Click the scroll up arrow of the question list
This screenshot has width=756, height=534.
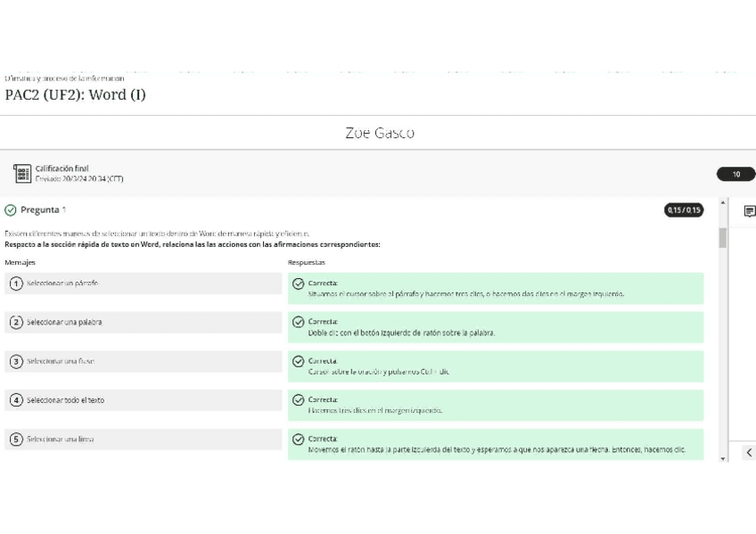tap(723, 203)
